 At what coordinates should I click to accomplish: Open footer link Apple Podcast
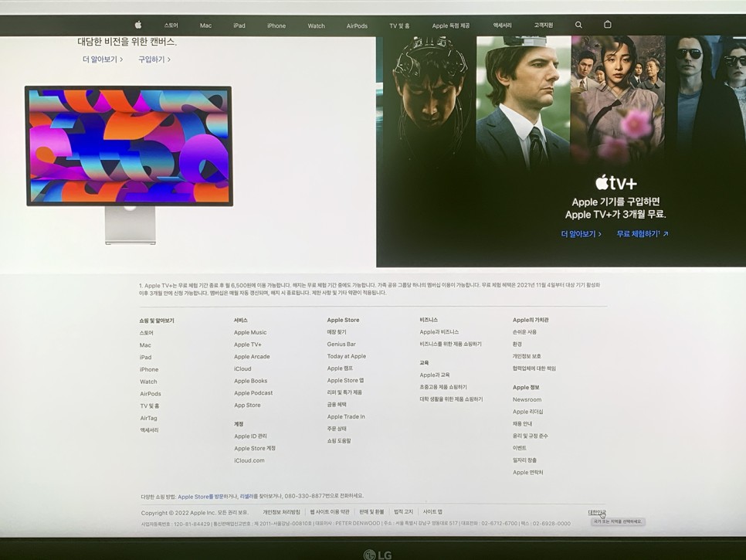coord(253,393)
